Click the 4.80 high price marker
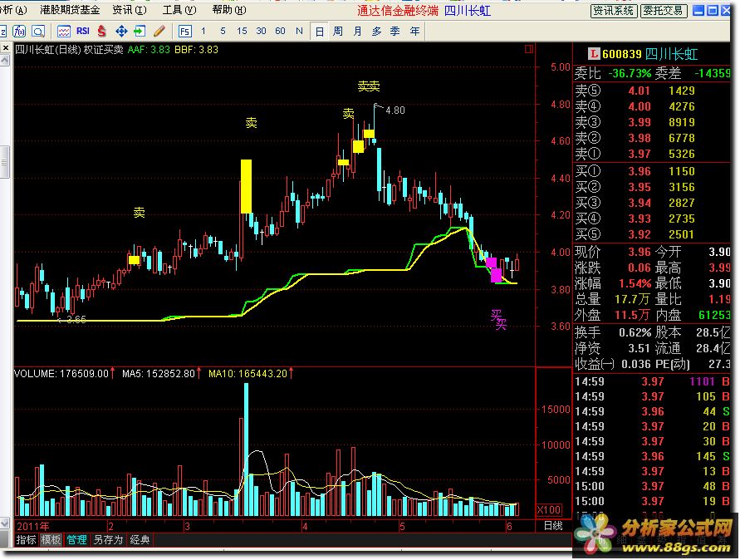 click(395, 111)
